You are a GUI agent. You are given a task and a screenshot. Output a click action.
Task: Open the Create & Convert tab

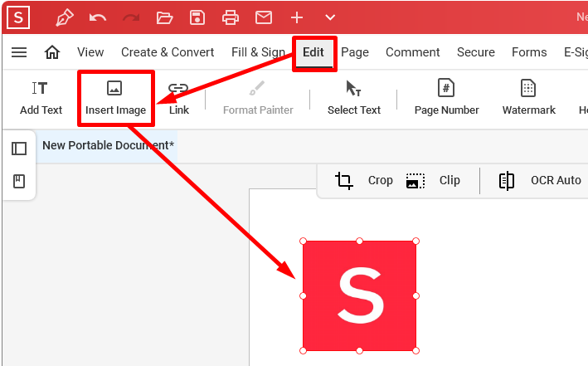[168, 52]
